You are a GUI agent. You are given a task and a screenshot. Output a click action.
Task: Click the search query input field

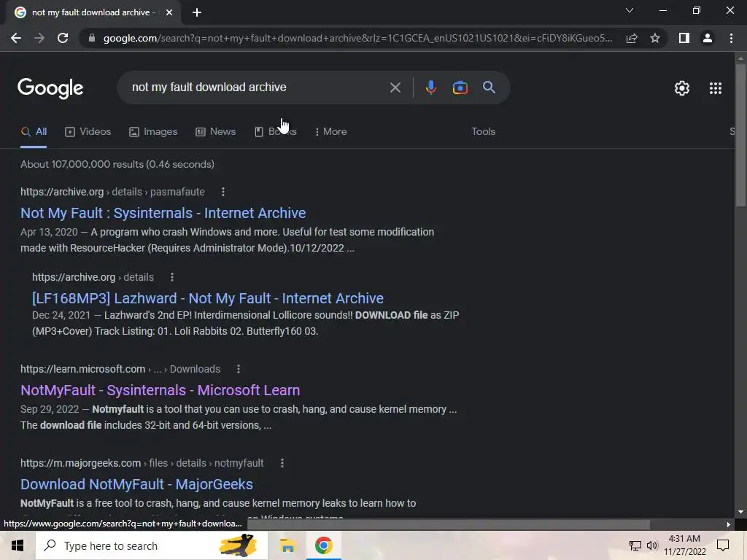point(258,87)
